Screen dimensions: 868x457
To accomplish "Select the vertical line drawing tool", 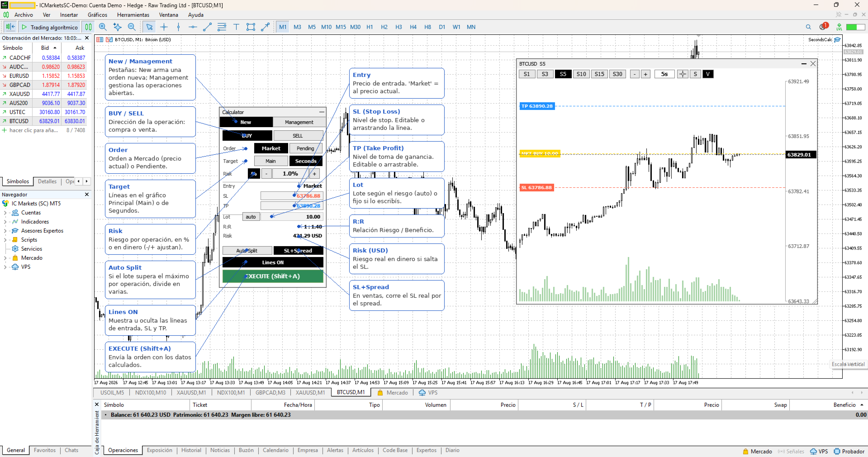I will (x=179, y=27).
